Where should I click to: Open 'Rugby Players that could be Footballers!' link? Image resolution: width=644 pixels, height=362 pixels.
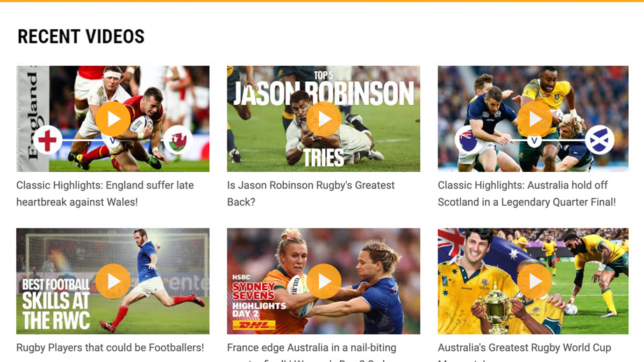(110, 347)
